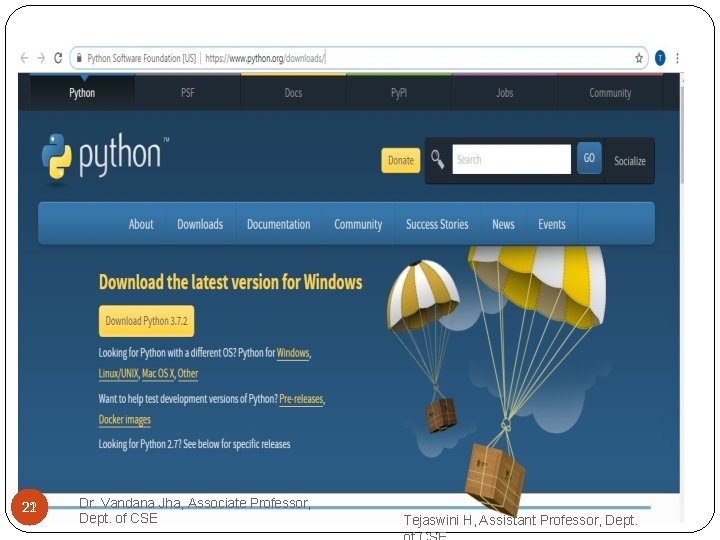Open the Socialize menu

(630, 161)
